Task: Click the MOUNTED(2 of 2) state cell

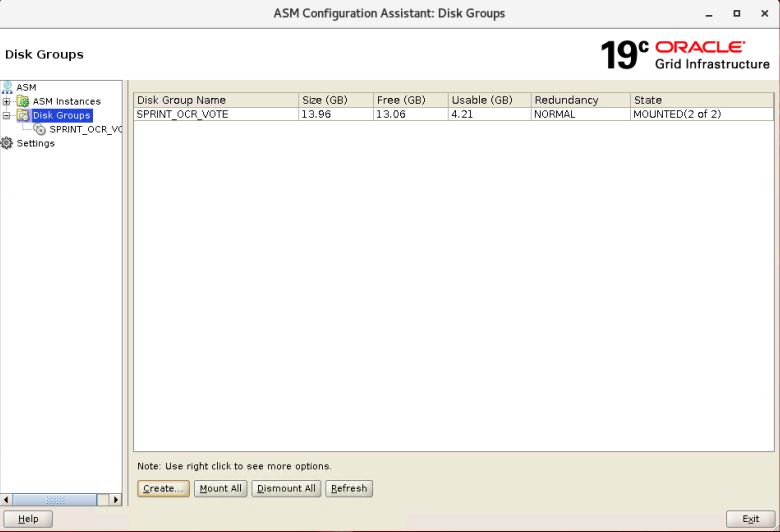Action: pyautogui.click(x=702, y=114)
